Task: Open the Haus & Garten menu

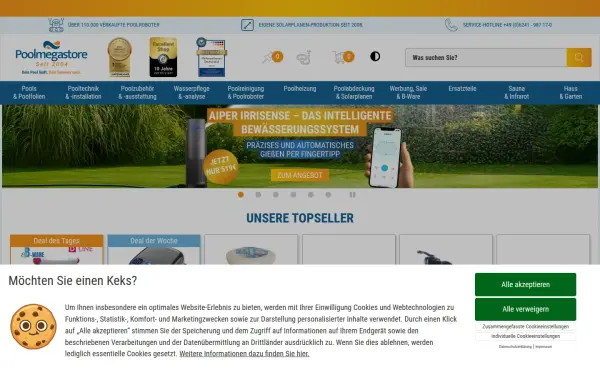Action: click(571, 93)
